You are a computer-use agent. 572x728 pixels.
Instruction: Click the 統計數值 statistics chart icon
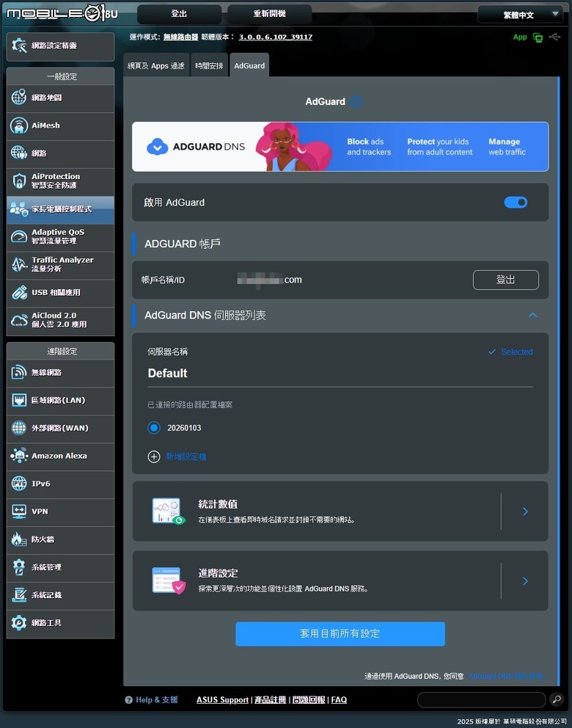tap(168, 512)
